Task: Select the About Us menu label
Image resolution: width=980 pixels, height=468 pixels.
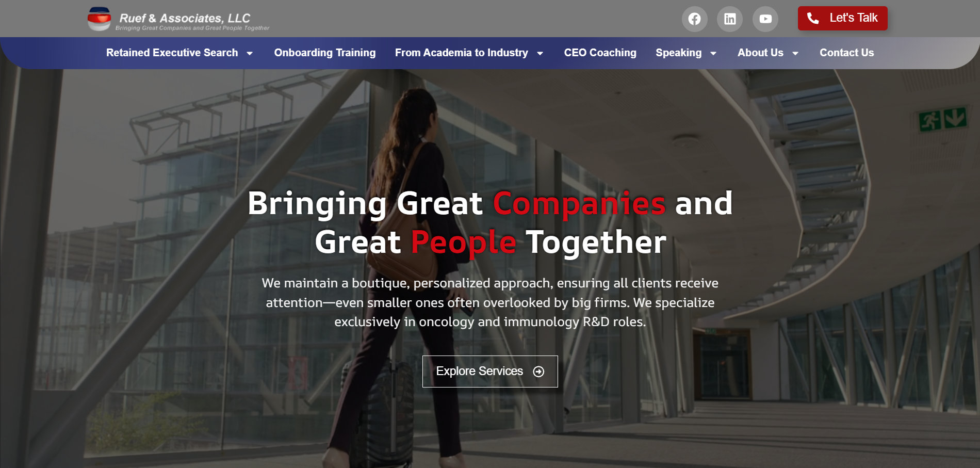Action: 760,53
